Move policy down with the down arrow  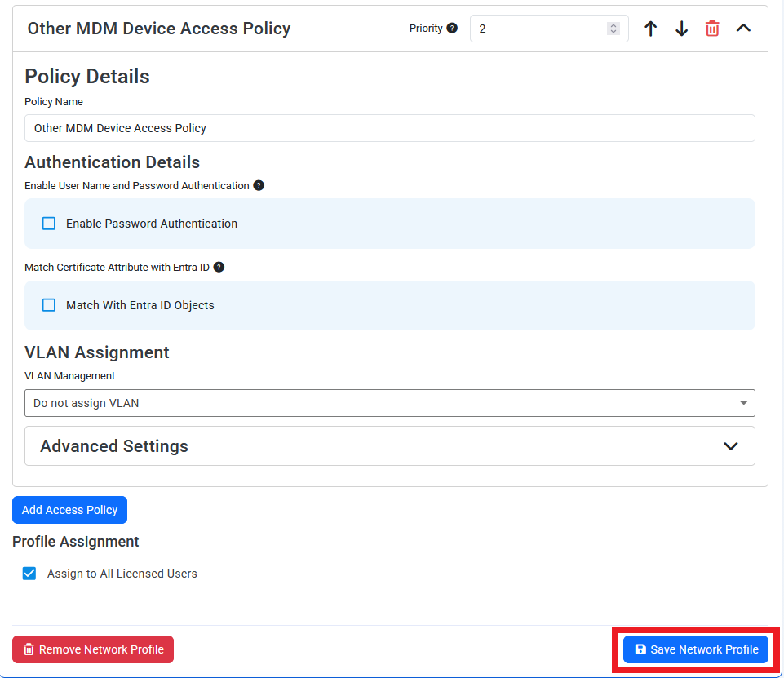tap(681, 29)
